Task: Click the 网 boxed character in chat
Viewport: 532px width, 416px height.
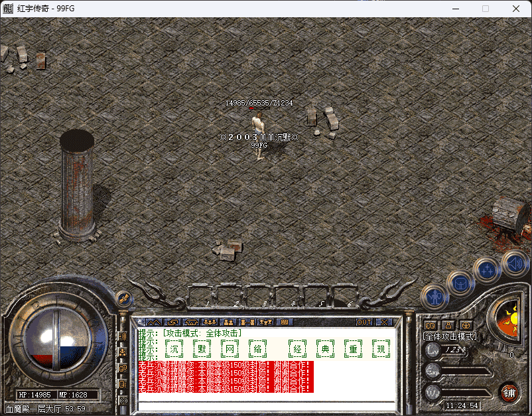Action: [x=230, y=349]
